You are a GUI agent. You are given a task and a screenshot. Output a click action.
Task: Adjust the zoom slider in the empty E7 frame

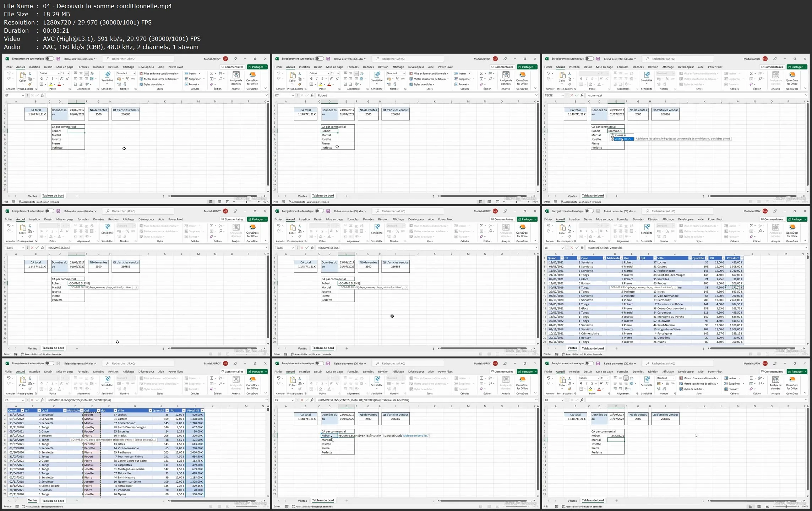tap(247, 202)
